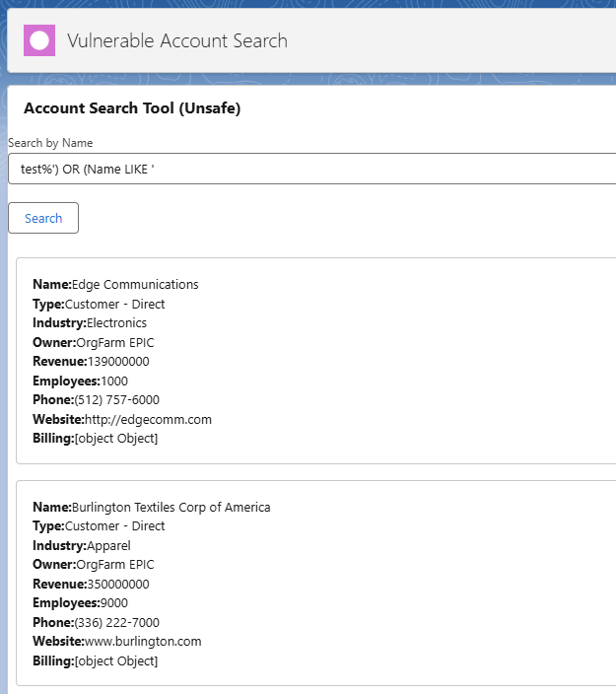The image size is (616, 694).
Task: Click the Industry value Apparel
Action: point(108,546)
